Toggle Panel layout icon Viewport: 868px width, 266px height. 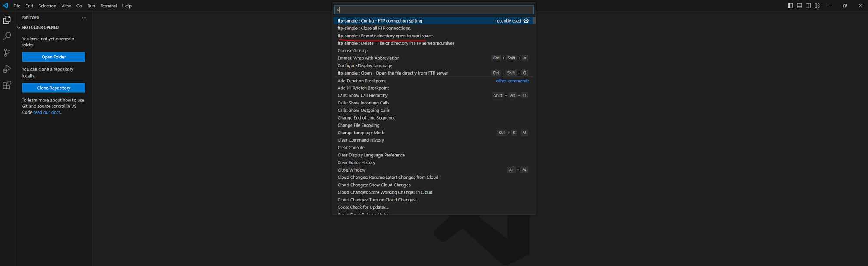(x=799, y=6)
